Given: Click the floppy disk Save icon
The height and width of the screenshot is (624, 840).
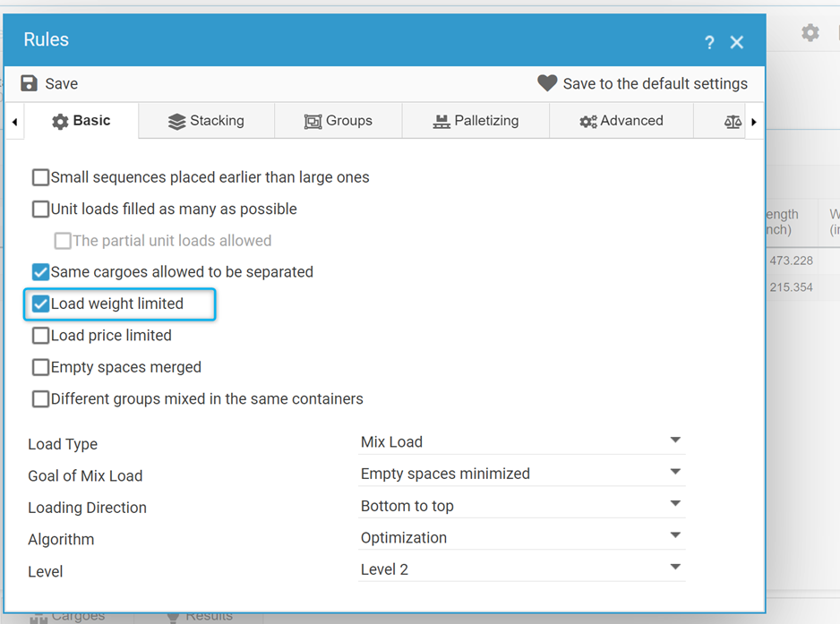Looking at the screenshot, I should tap(29, 83).
